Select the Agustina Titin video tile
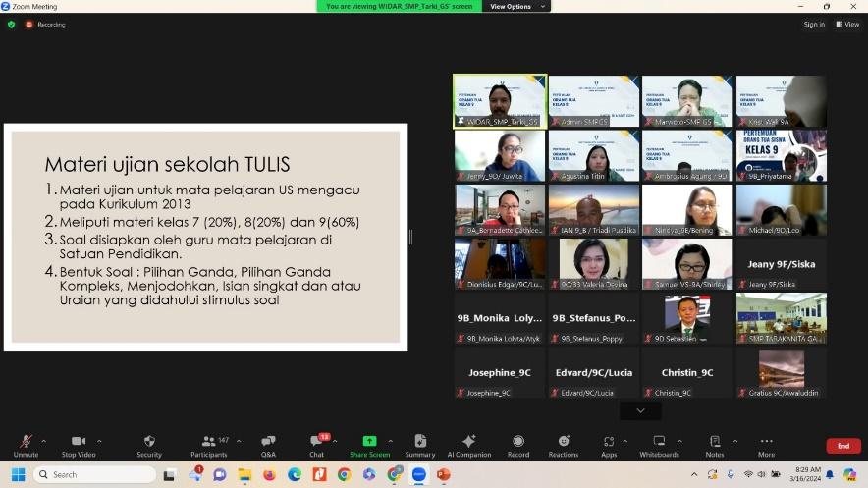 [x=593, y=155]
